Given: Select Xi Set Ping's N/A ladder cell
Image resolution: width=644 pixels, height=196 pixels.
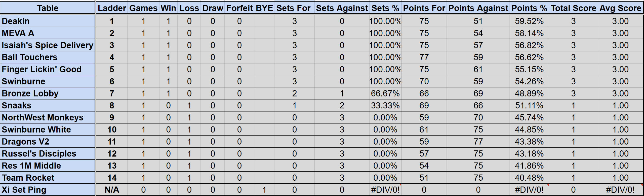Looking at the screenshot, I should click(112, 190).
